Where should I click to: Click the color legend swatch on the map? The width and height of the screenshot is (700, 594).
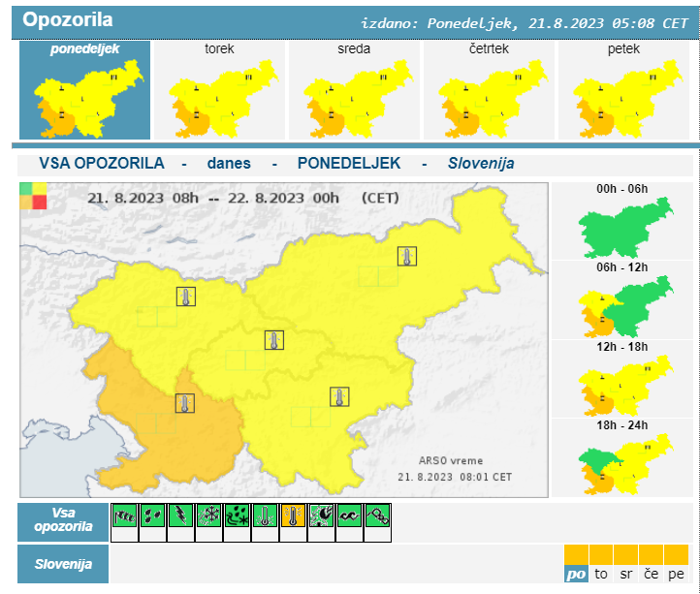click(32, 195)
